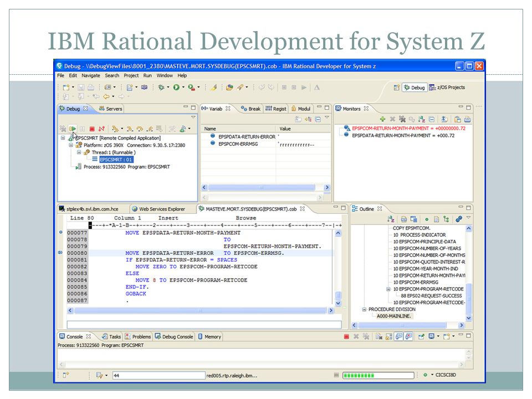
Task: Collapse 10 EPSPCOM-PROGRAM-RETCODE outline node
Action: [x=388, y=289]
